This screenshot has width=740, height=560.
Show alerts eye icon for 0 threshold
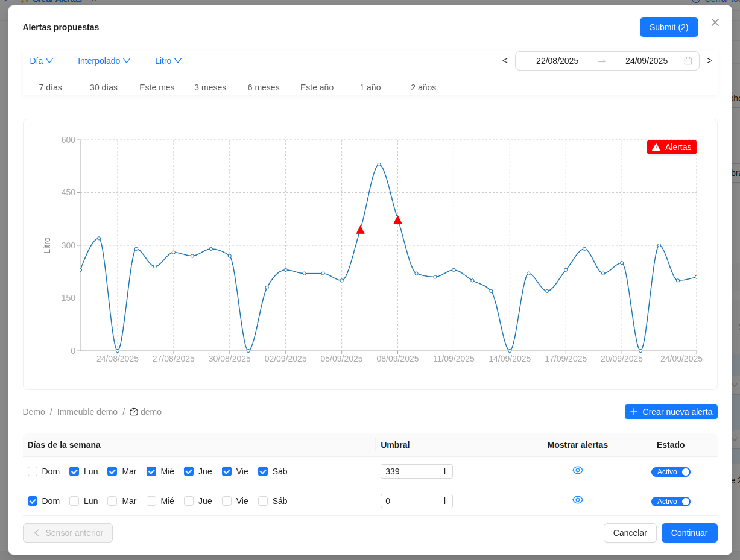click(x=577, y=500)
